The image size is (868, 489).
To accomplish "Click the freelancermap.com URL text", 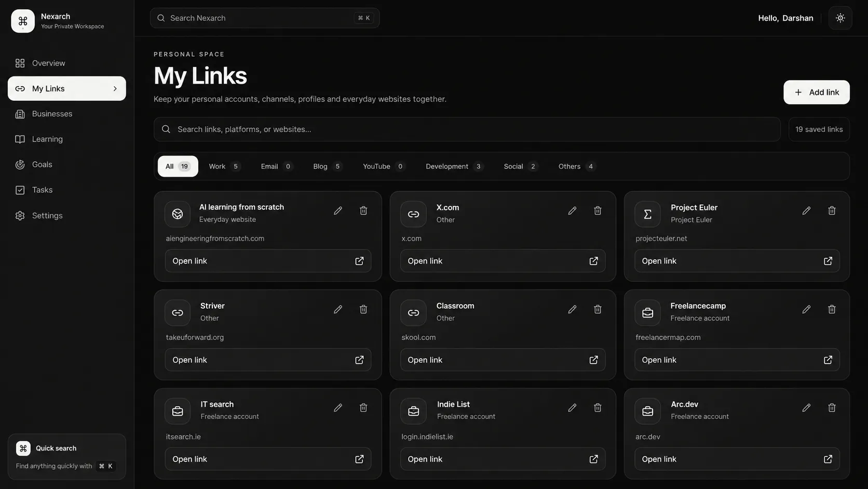I will (x=668, y=337).
